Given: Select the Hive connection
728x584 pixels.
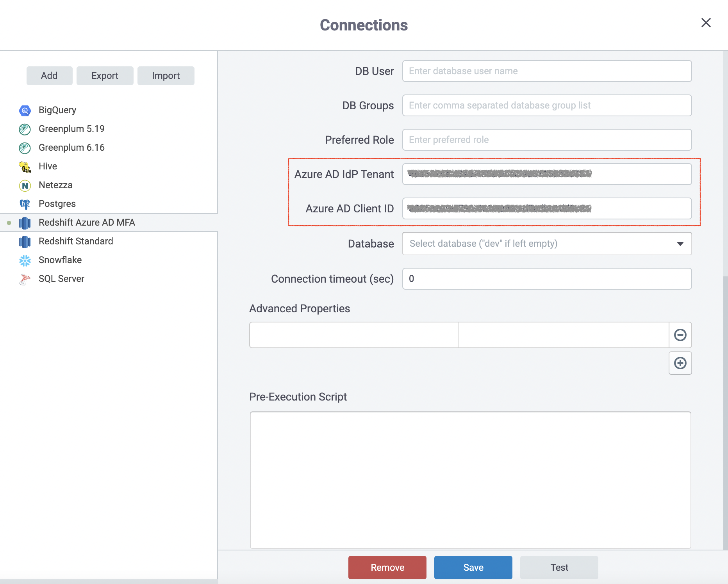Looking at the screenshot, I should tap(48, 166).
